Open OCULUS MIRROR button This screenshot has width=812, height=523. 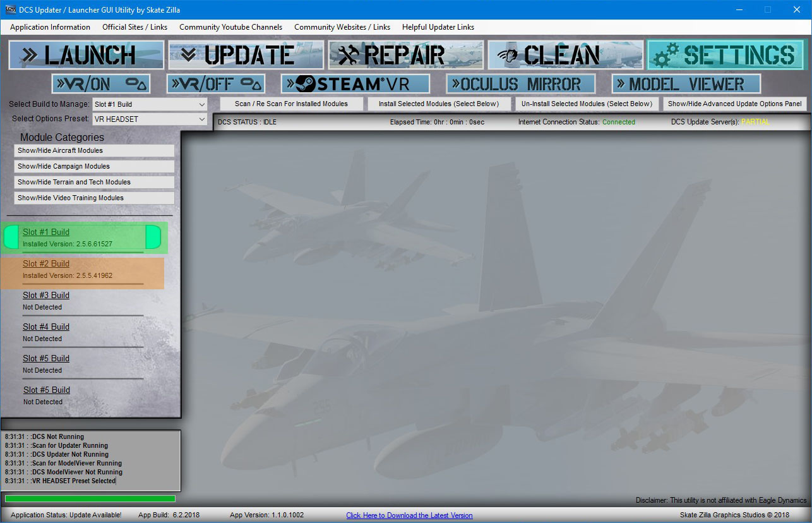coord(521,84)
